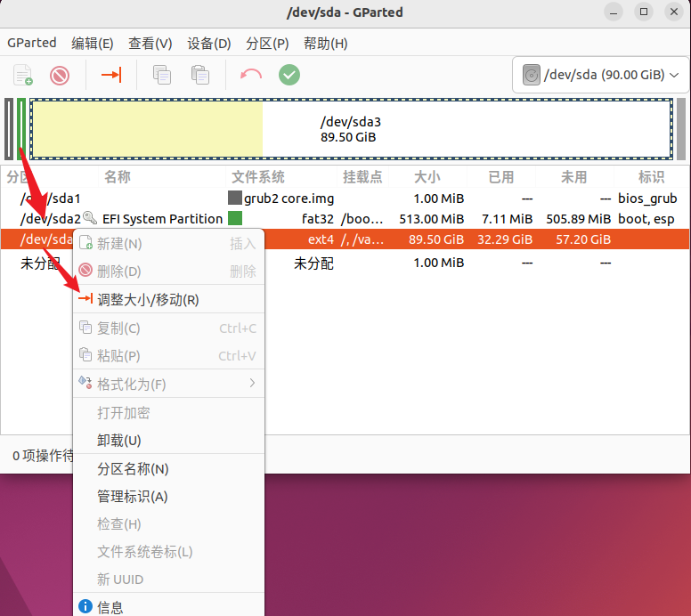The image size is (691, 616).
Task: Click the copy partition toolbar icon
Action: point(162,75)
